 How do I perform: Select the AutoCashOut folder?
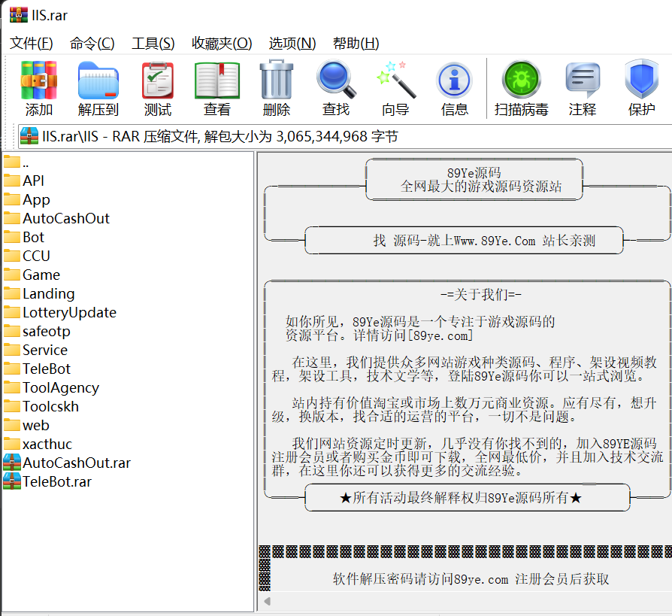pyautogui.click(x=65, y=218)
